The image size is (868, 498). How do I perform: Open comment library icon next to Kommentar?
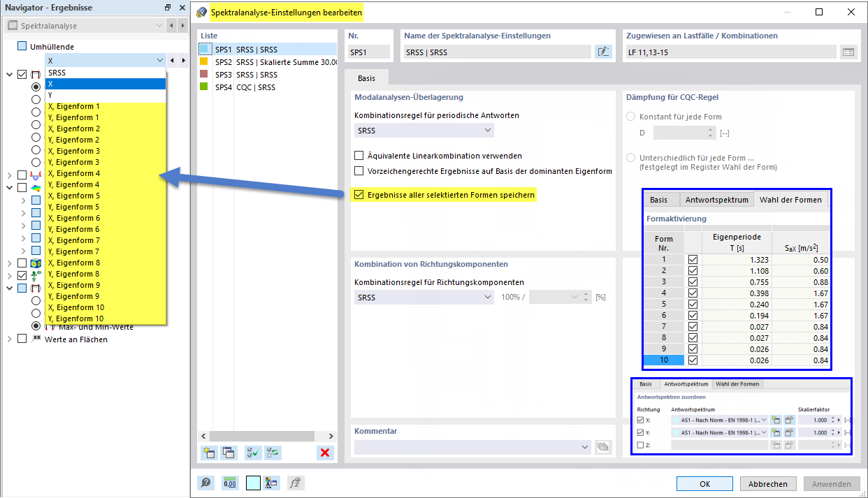pos(602,447)
